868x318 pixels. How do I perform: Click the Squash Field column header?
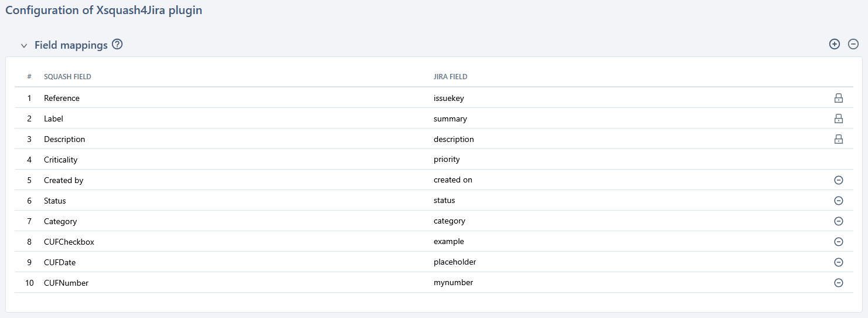click(x=67, y=77)
